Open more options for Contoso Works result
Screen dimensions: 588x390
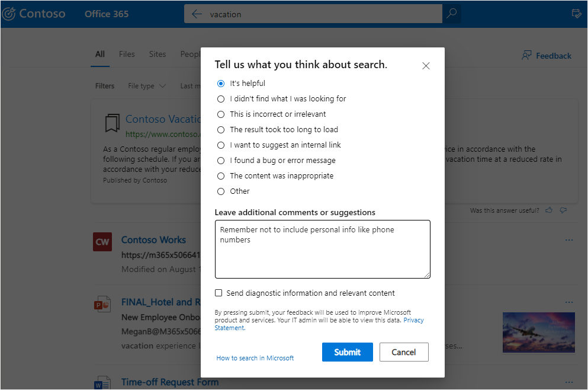569,240
